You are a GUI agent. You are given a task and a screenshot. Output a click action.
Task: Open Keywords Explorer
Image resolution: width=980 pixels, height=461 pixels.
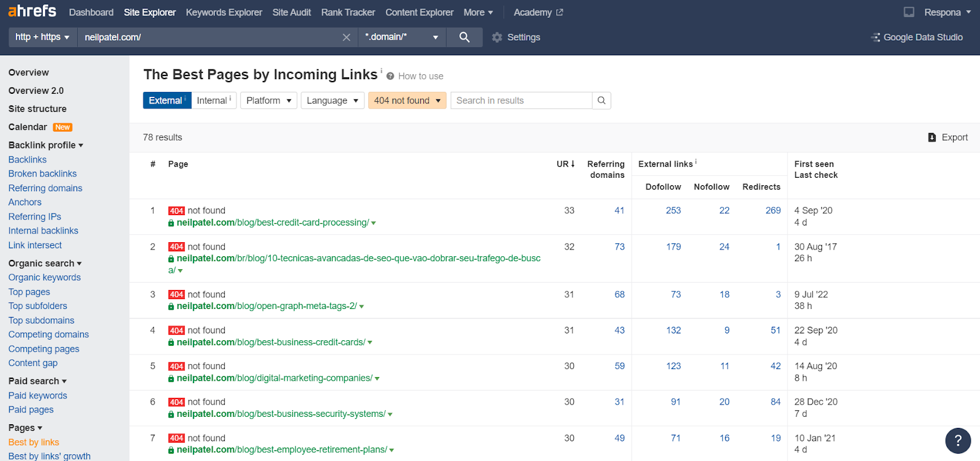click(224, 12)
